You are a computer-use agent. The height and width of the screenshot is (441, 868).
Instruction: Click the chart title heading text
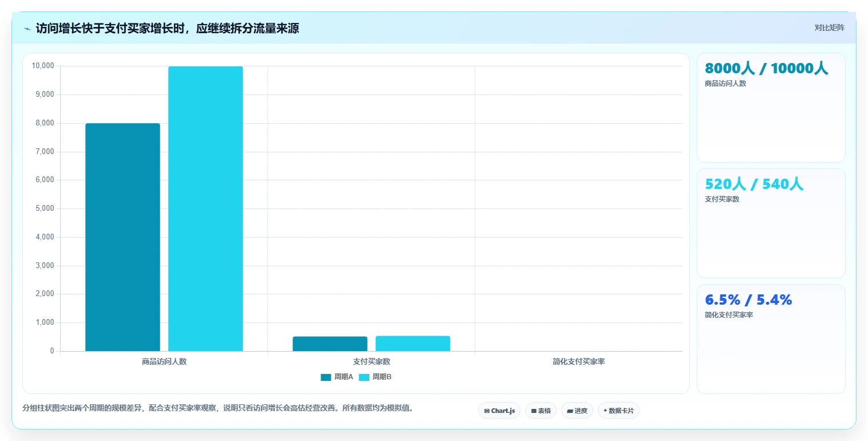tap(167, 29)
